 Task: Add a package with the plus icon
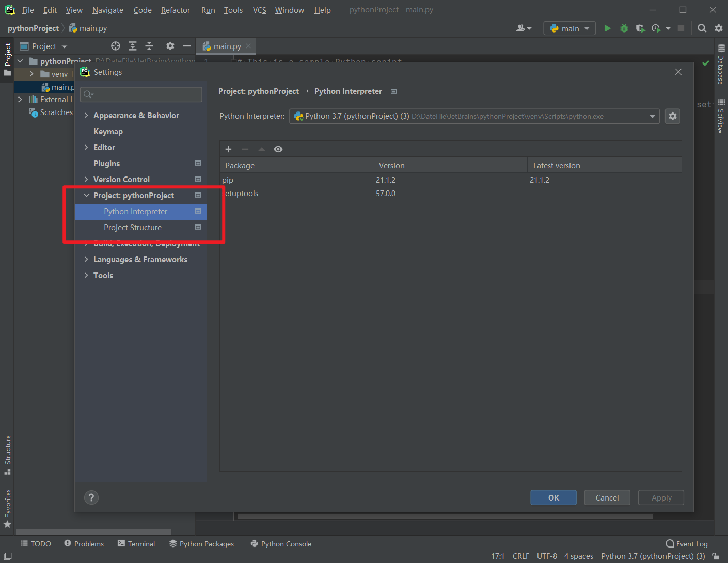coord(228,149)
